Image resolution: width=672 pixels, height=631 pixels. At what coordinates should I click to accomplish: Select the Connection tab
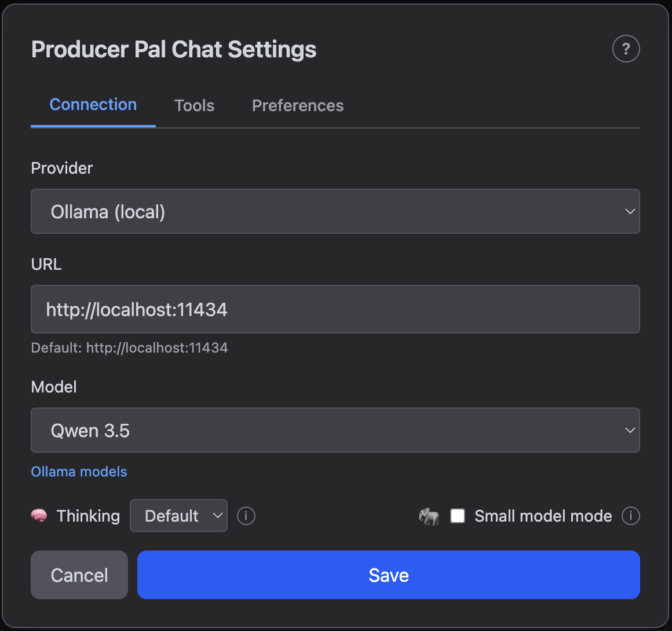(93, 105)
